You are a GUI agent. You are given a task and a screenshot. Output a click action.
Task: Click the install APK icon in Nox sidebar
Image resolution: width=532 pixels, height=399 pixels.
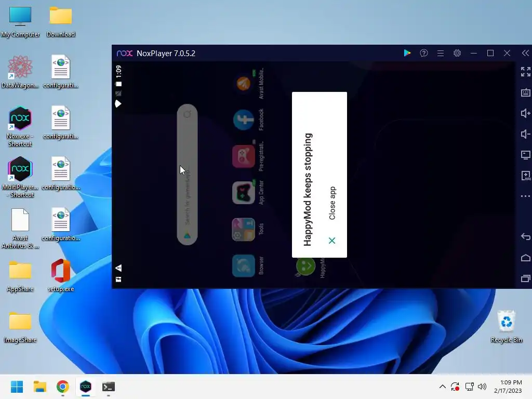point(526,176)
